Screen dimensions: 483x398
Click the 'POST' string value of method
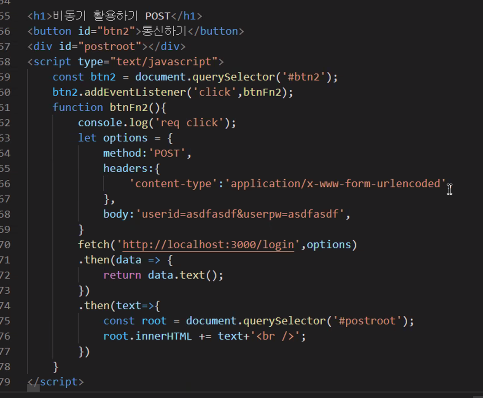[x=167, y=153]
